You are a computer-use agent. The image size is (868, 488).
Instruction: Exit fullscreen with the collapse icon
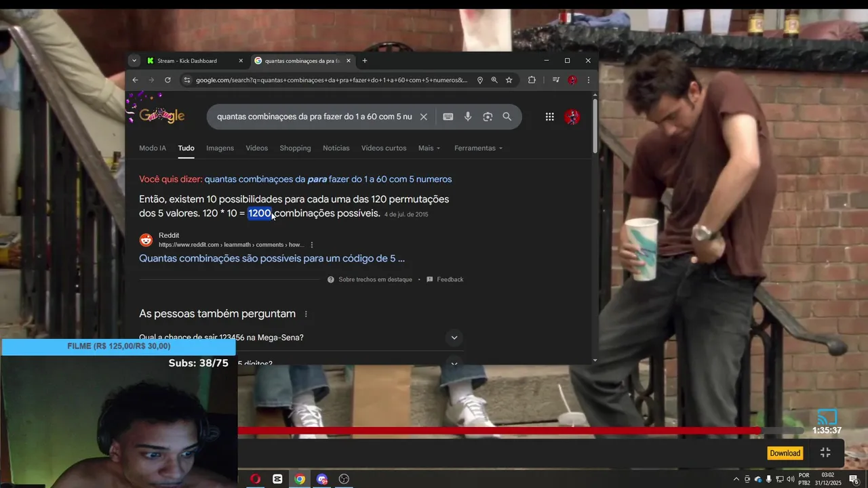[825, 453]
